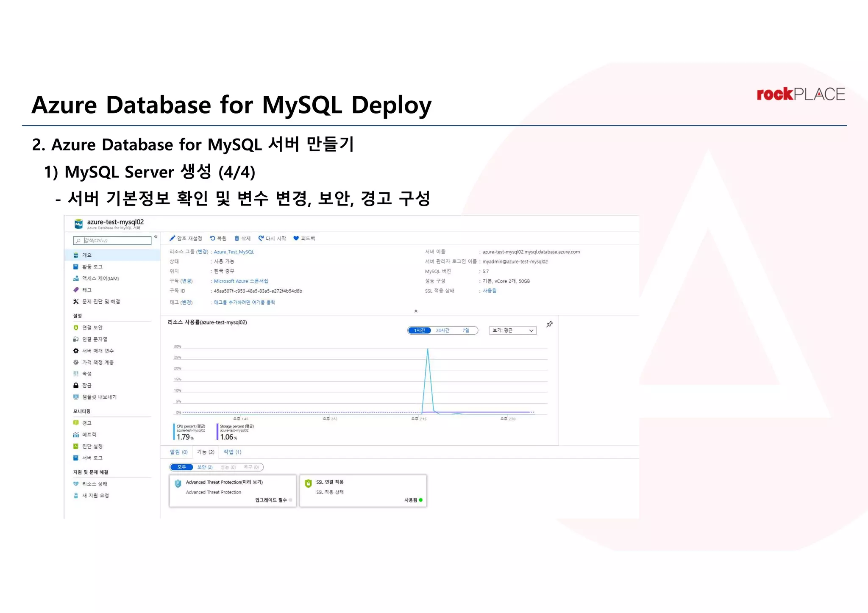Open the Advanced Threat Protection(미리 보기) card
868x613 pixels.
coord(233,491)
